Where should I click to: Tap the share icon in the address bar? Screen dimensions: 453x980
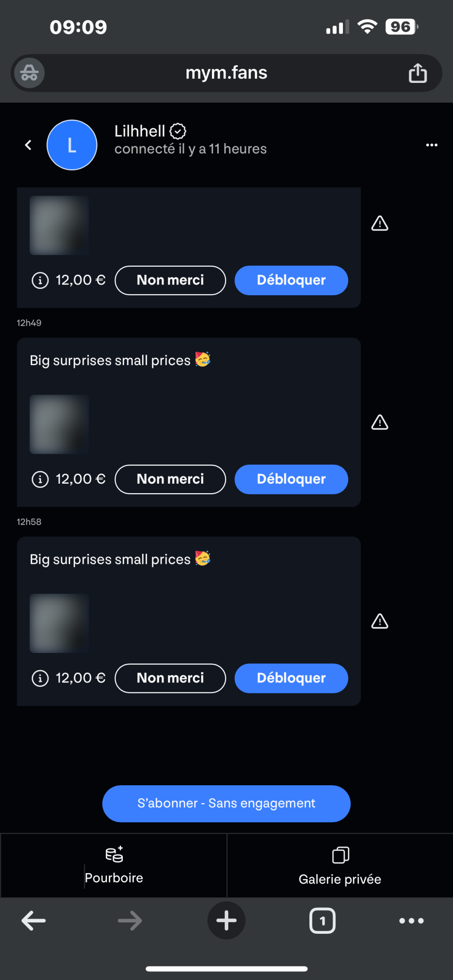point(418,73)
